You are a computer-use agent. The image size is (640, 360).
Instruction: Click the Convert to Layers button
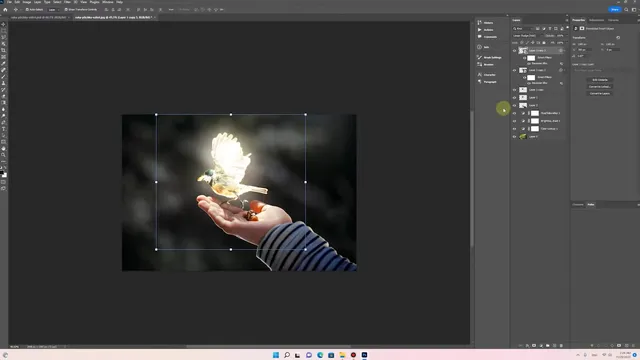pos(600,93)
